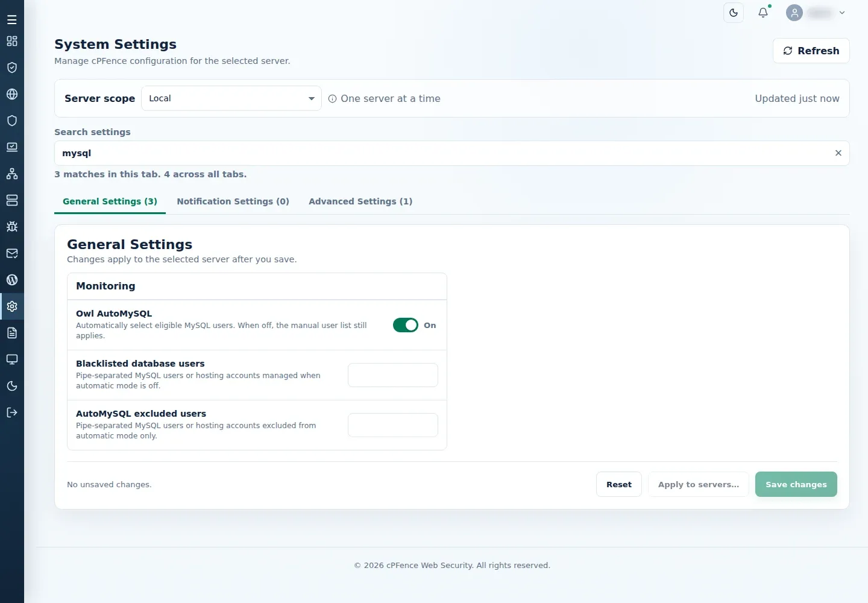Click the Reset button
Screen dimensions: 868x603
(x=619, y=484)
